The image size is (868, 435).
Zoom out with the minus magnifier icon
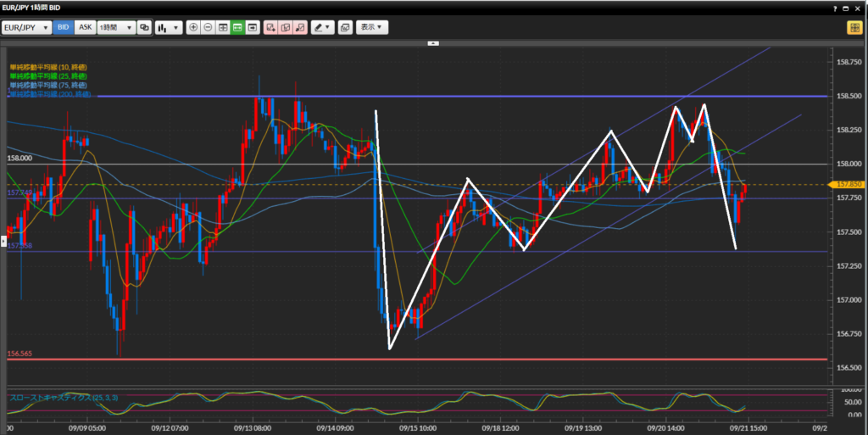(x=208, y=27)
